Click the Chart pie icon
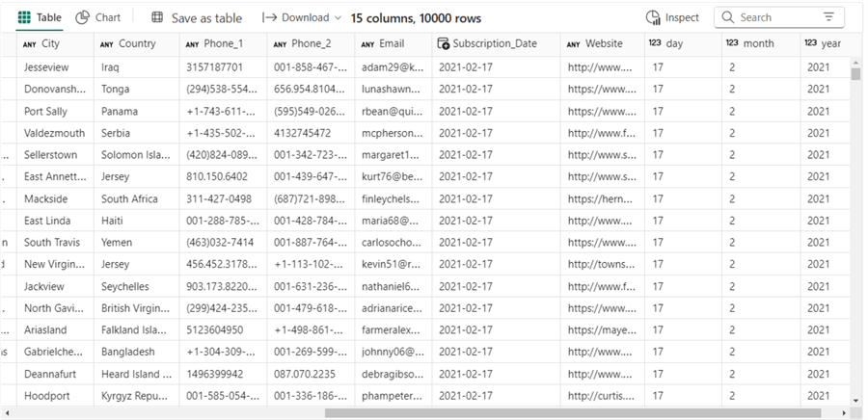Screen dimensions: 868x420 tap(83, 17)
